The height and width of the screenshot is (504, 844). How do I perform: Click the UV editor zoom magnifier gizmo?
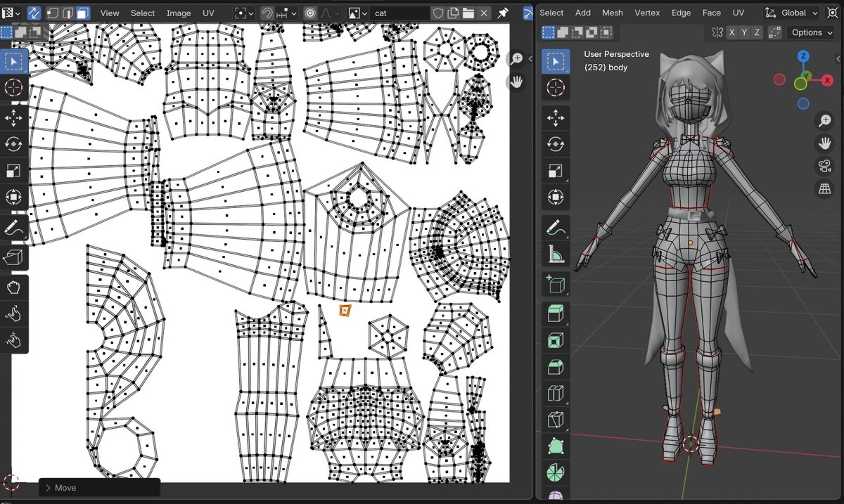[x=517, y=59]
